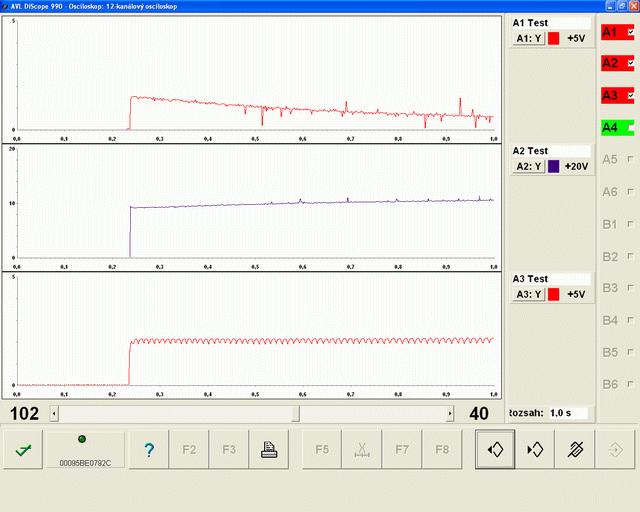Disable the A3 channel checkbox
Viewport: 640px width, 512px height.
click(x=630, y=96)
